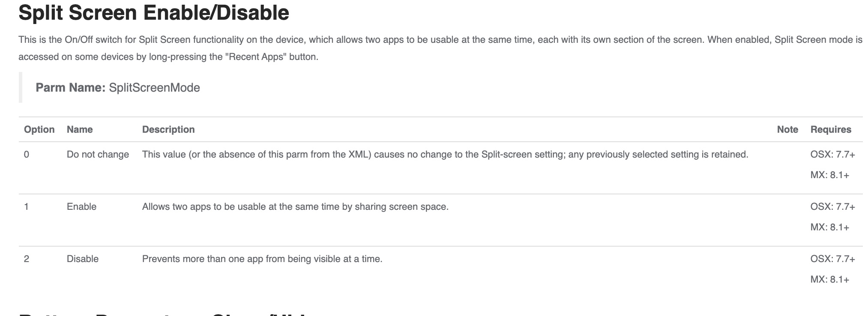Click option value 2 in the table
Viewport: 868px width, 316px height.
[x=27, y=259]
